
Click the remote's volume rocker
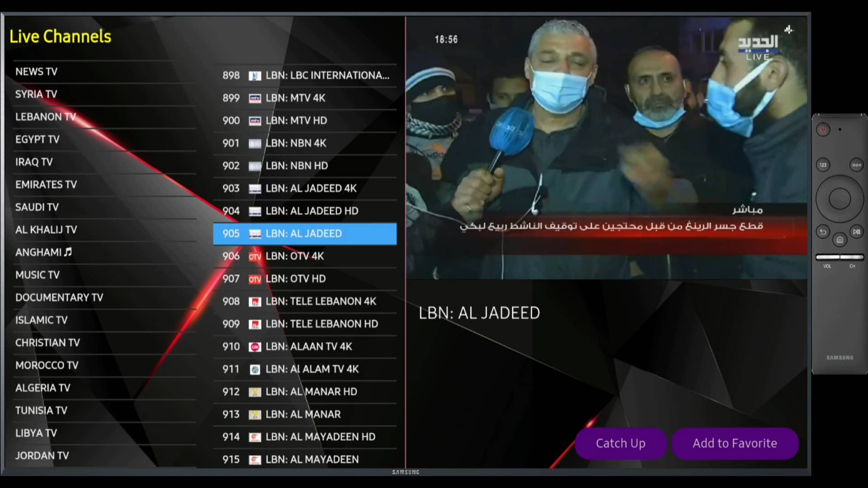coord(827,258)
